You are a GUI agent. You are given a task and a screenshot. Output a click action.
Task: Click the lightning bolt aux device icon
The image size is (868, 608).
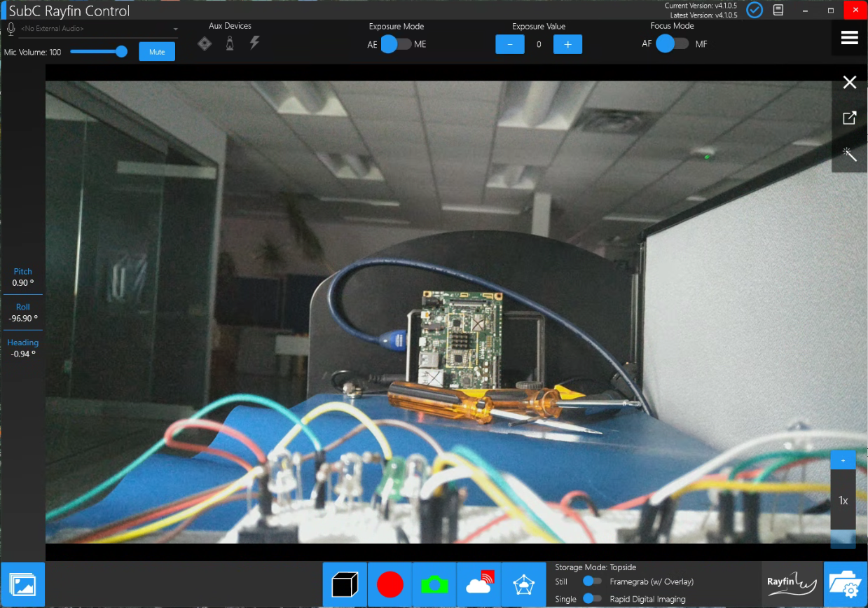[254, 43]
